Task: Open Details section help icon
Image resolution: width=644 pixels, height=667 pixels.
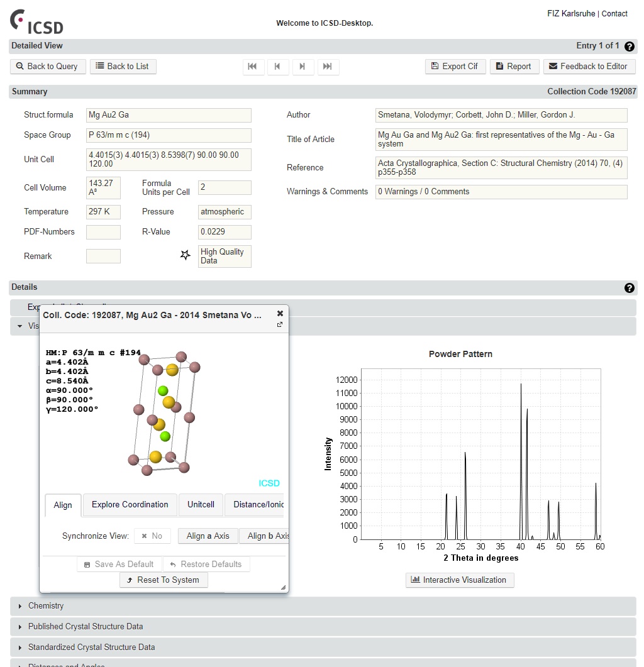Action: (x=629, y=288)
